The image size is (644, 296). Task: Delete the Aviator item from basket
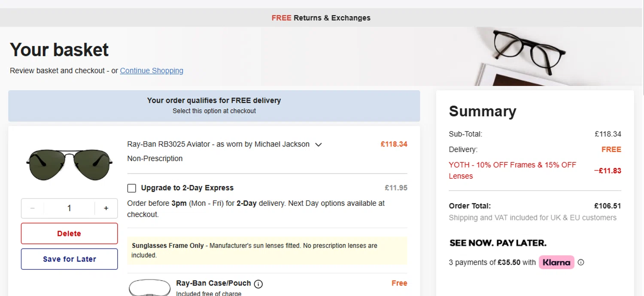click(x=69, y=233)
